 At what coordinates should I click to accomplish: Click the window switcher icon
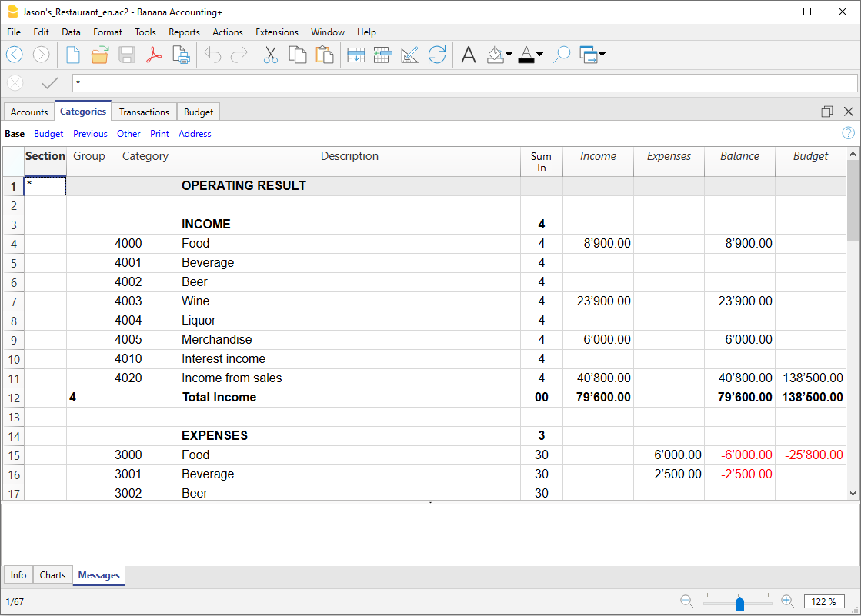click(x=589, y=55)
